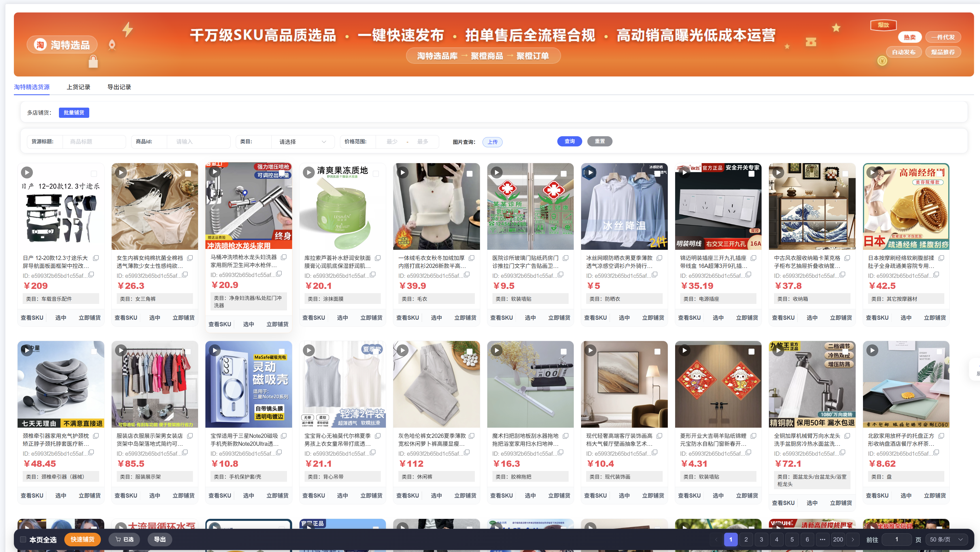Focus the 货源标题 input field
Screen dimensions: 980x552
click(x=94, y=142)
